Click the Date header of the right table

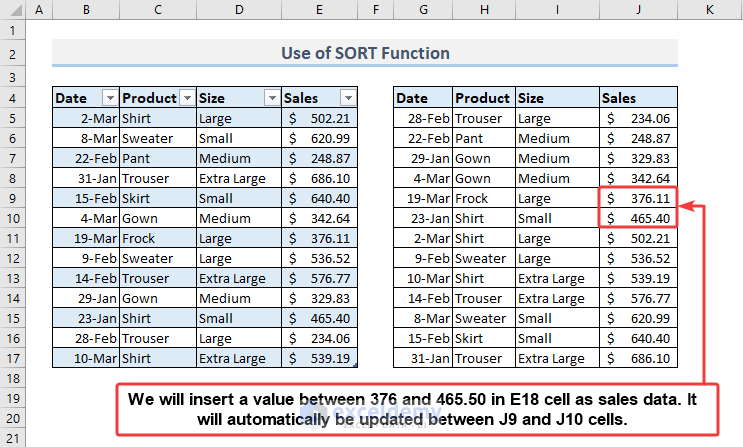(423, 98)
